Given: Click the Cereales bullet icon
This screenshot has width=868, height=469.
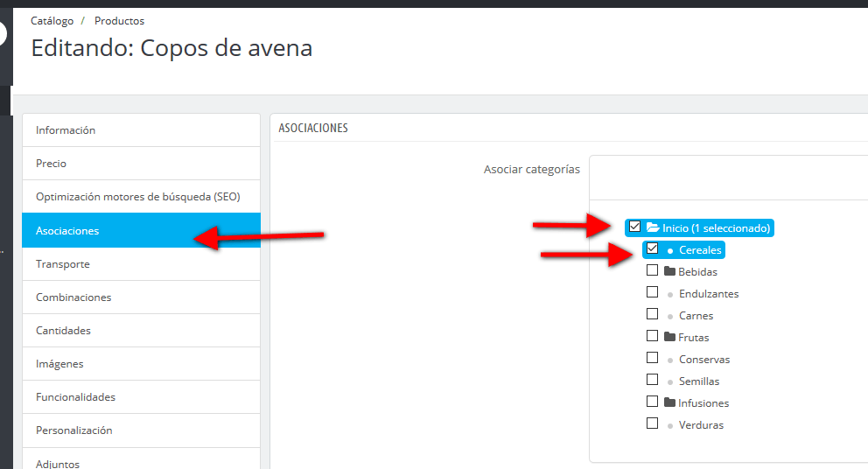Looking at the screenshot, I should click(x=670, y=251).
